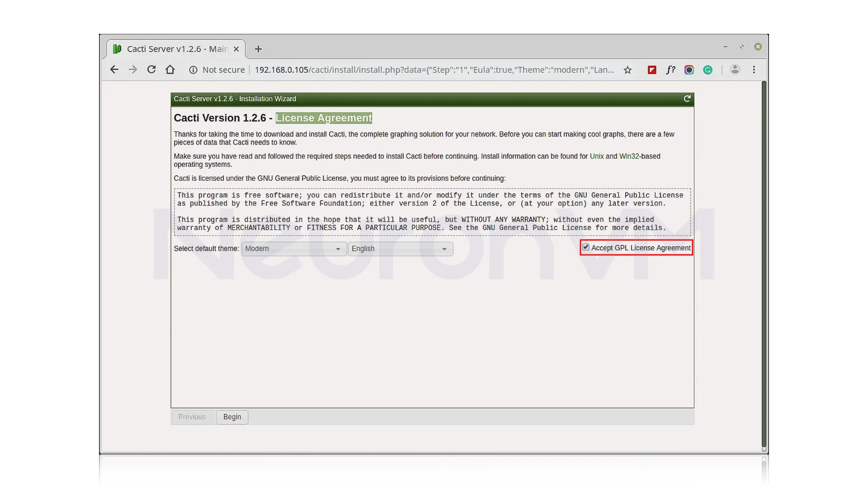Maximize the browser window
868x488 pixels.
pos(741,47)
